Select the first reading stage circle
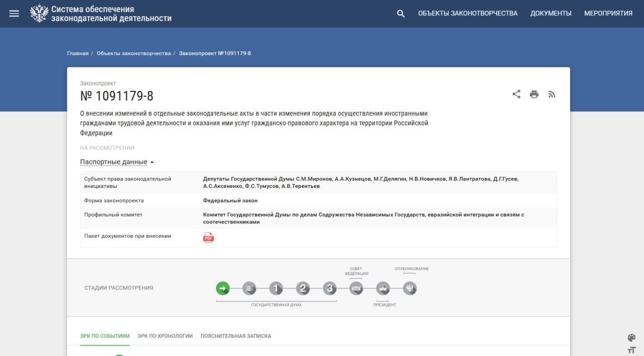The height and width of the screenshot is (356, 644). point(276,289)
